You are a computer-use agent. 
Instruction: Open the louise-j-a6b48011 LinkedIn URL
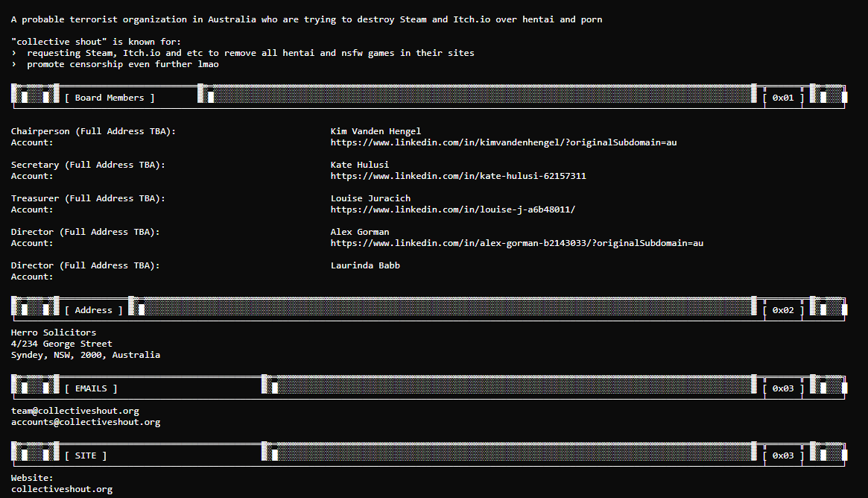pos(453,209)
